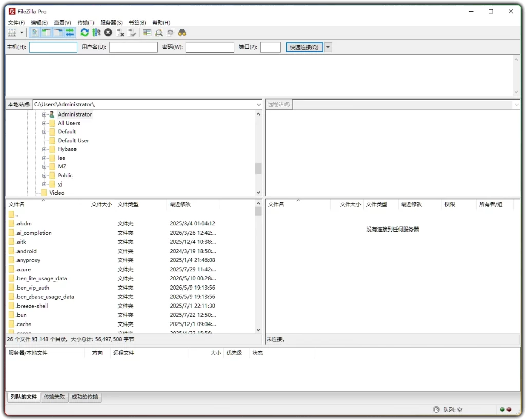Click the 密码(W) password field
The width and height of the screenshot is (526, 420).
[x=210, y=47]
